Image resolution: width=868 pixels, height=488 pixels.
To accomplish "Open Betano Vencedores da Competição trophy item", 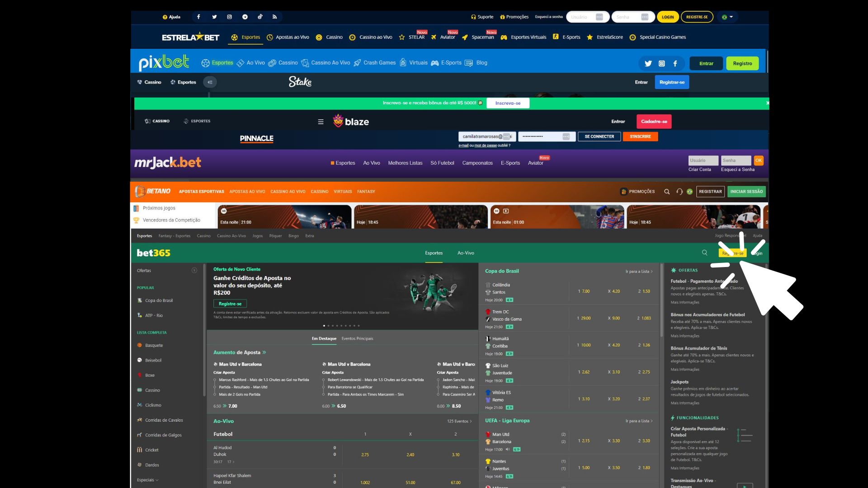I will [x=167, y=220].
